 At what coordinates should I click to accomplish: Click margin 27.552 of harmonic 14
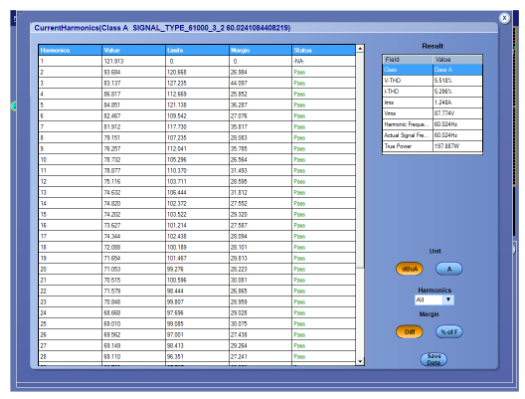pyautogui.click(x=239, y=204)
